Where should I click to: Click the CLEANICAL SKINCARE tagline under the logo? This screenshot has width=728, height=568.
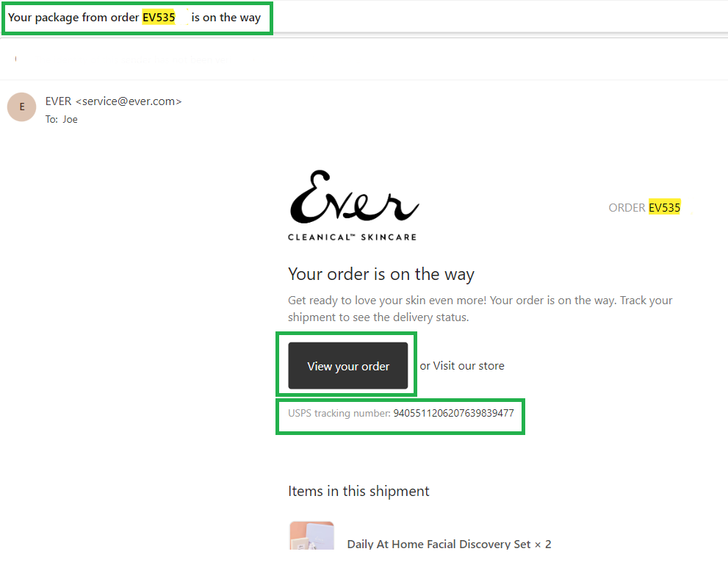point(352,237)
